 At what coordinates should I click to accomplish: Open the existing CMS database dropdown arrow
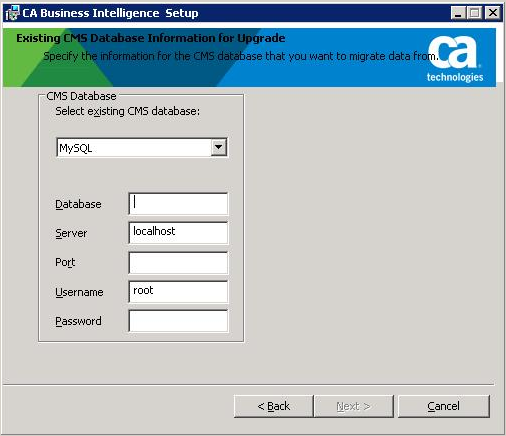[219, 147]
